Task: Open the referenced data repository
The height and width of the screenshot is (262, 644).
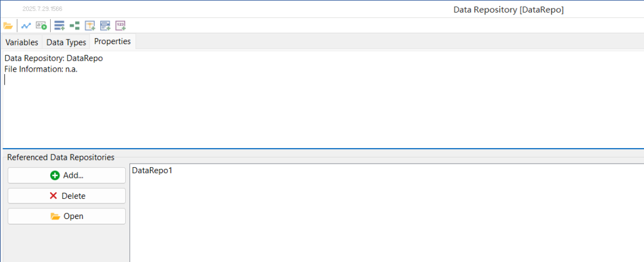Action: (67, 217)
